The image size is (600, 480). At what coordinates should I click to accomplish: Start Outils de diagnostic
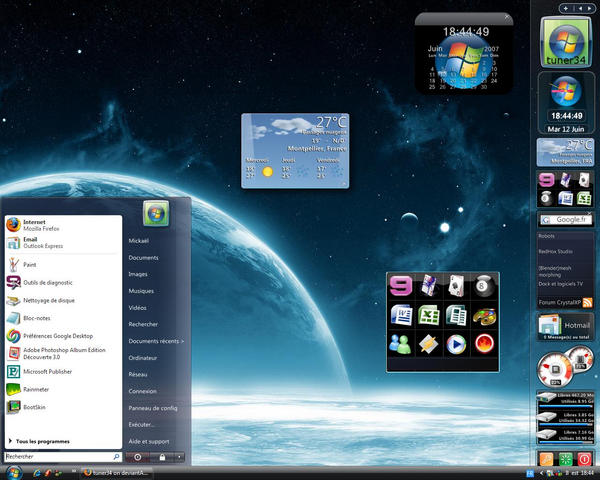point(64,282)
